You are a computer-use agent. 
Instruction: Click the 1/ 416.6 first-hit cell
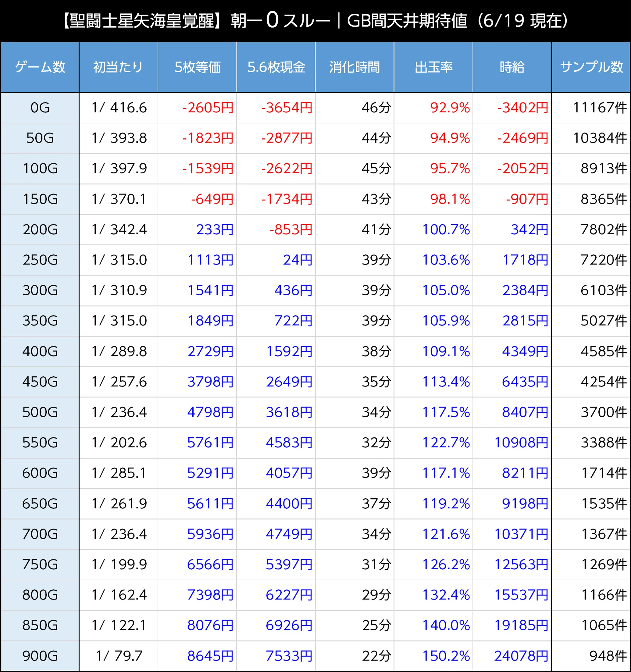(x=119, y=108)
